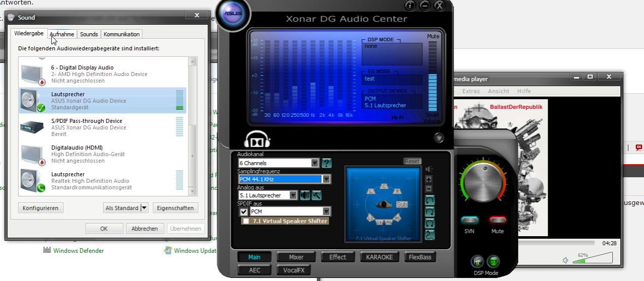Open the Effect page
The height and width of the screenshot is (281, 644).
click(x=337, y=257)
